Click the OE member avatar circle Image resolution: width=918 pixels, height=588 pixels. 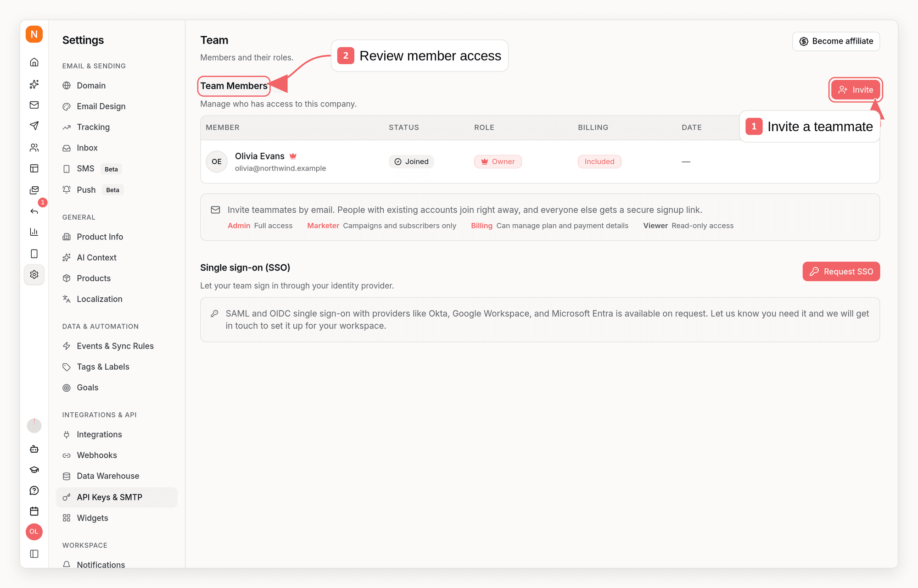point(217,161)
